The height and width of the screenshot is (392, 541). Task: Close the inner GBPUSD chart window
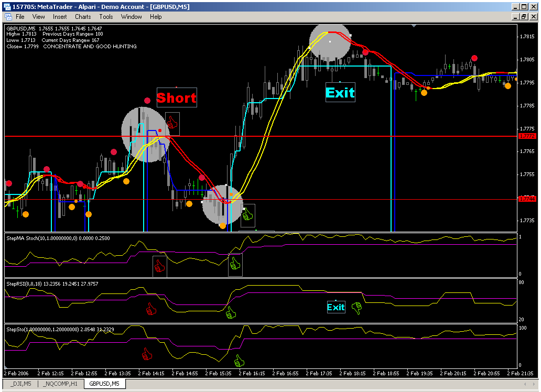pos(534,17)
